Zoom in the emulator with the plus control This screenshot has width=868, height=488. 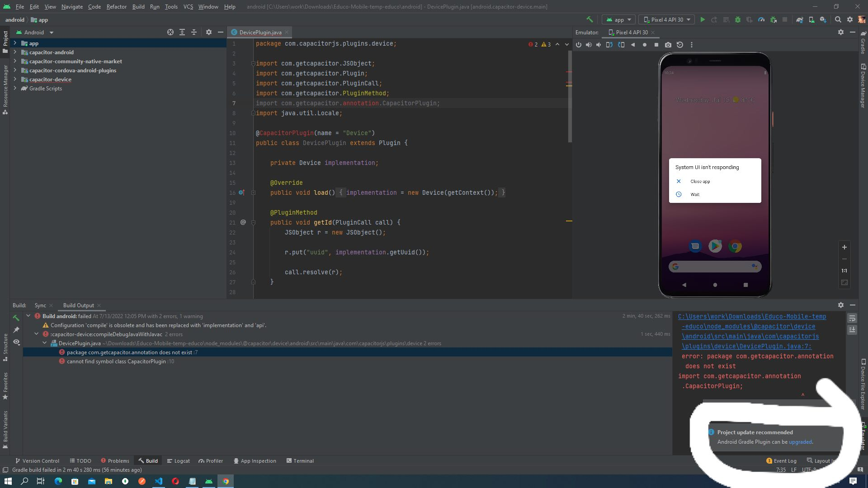click(x=844, y=247)
